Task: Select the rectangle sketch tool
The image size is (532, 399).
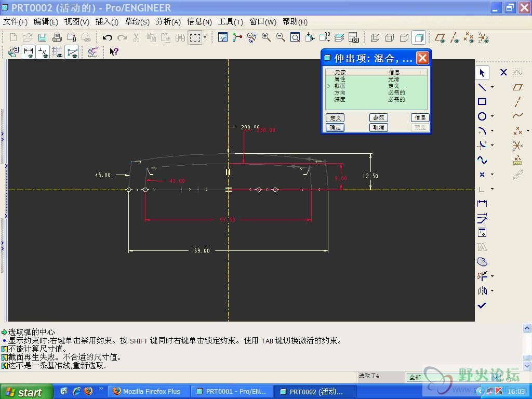Action: pyautogui.click(x=482, y=102)
